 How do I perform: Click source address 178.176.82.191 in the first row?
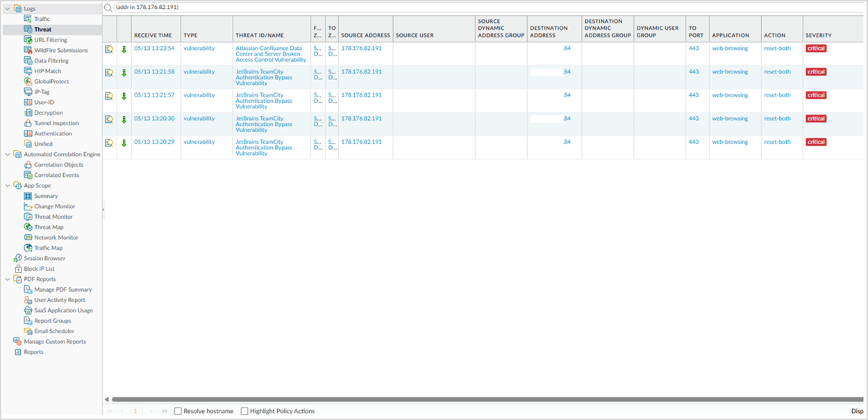(361, 49)
